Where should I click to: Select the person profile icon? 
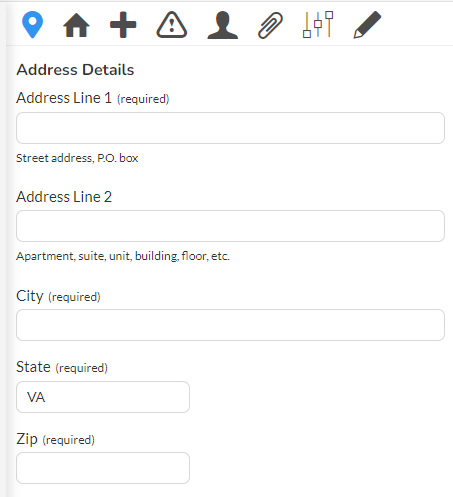click(x=223, y=25)
